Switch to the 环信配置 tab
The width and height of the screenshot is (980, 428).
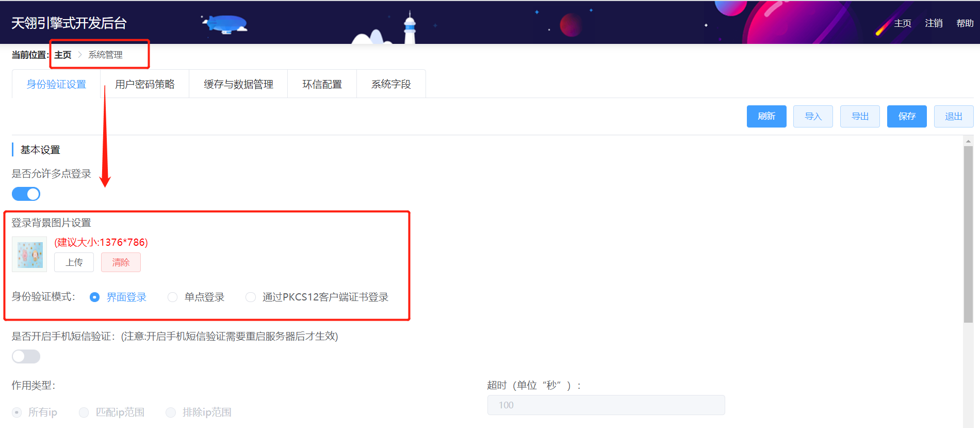coord(322,84)
